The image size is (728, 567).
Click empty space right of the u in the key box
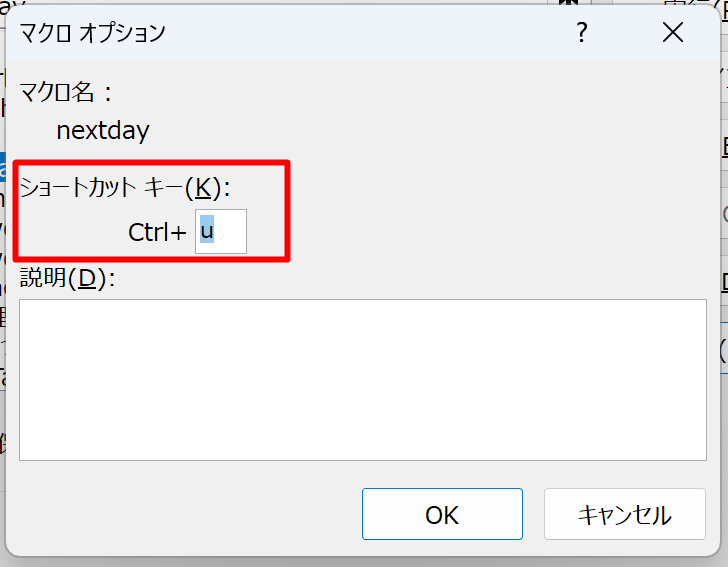(x=230, y=231)
